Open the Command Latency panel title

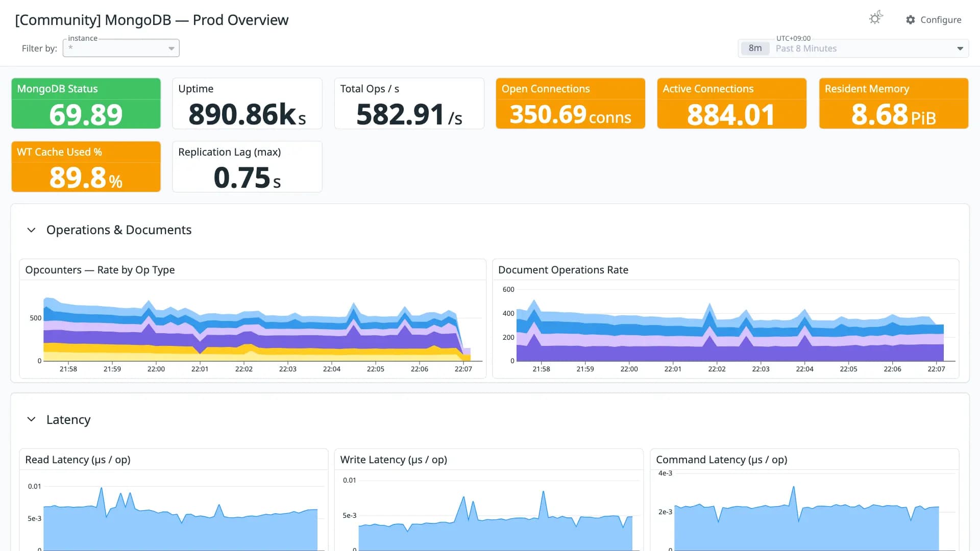(721, 460)
